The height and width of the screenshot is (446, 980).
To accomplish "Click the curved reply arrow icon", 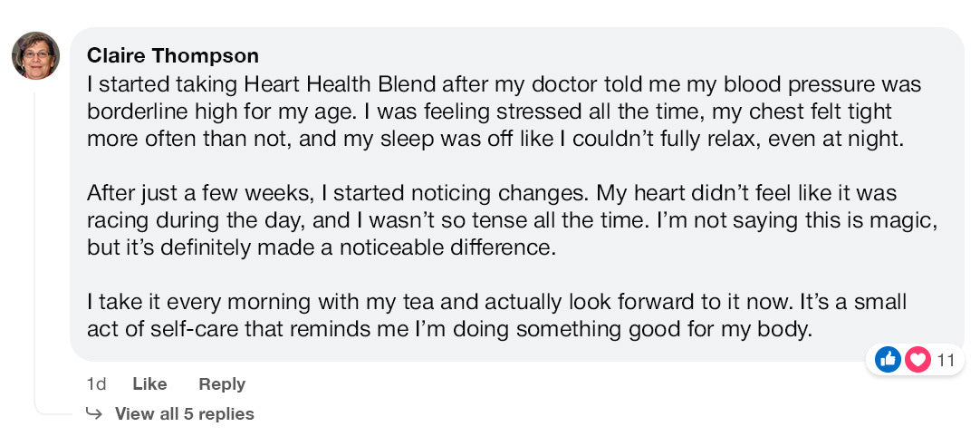I will [x=93, y=413].
